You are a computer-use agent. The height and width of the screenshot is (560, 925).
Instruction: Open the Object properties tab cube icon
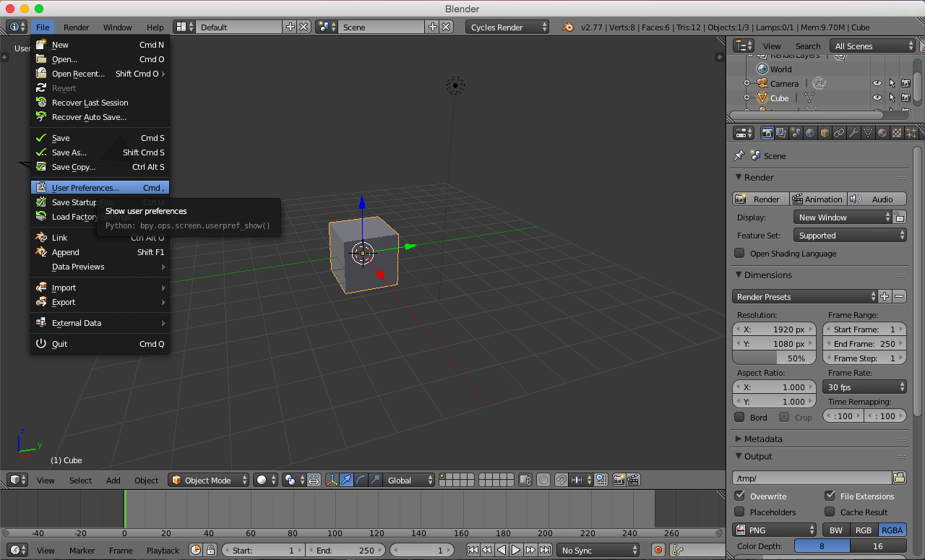(825, 133)
